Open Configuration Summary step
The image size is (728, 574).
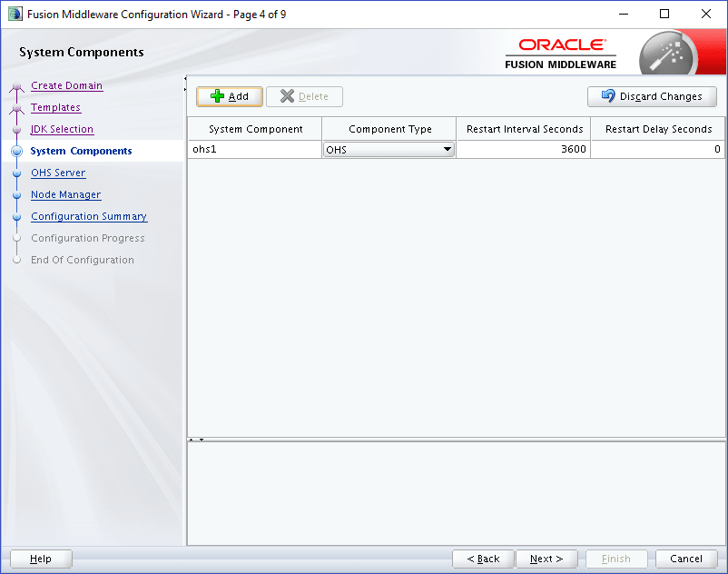pyautogui.click(x=89, y=216)
